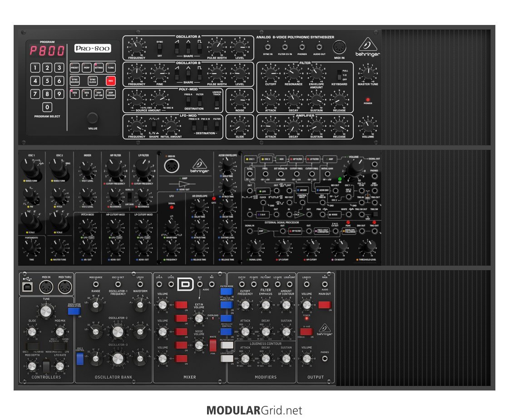The width and height of the screenshot is (509, 420).
Task: Click the LFO CV jack on the Model D
Action: tap(140, 284)
